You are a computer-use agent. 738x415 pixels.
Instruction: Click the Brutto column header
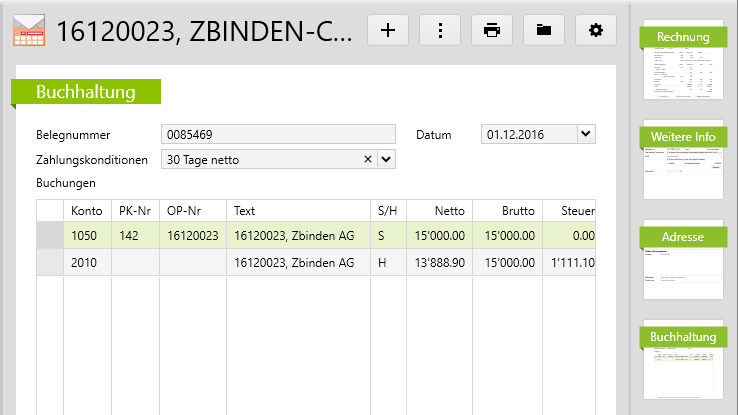(507, 211)
